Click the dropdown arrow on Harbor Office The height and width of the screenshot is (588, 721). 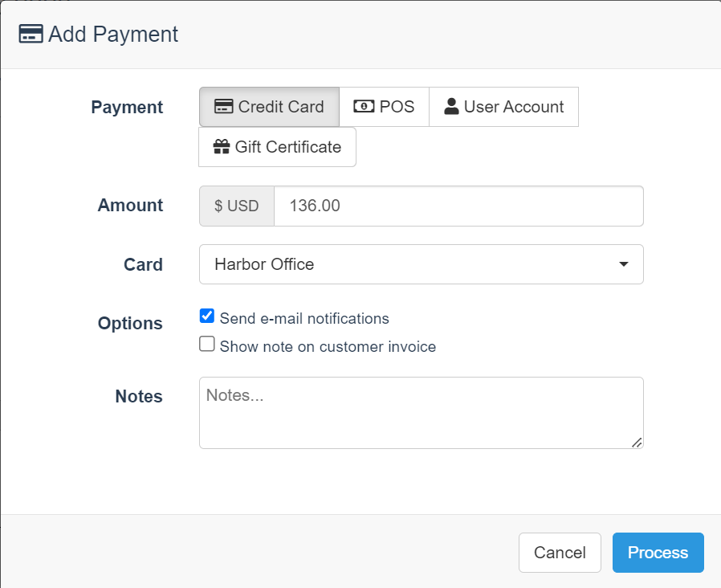click(624, 264)
